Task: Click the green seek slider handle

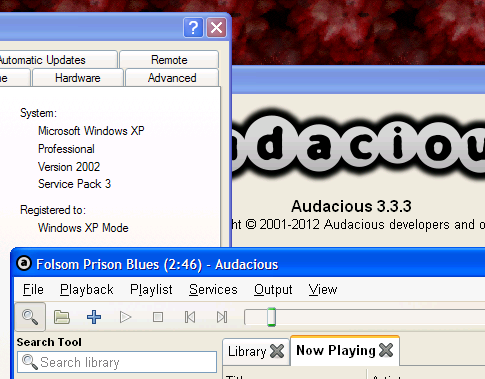Action: coord(271,317)
